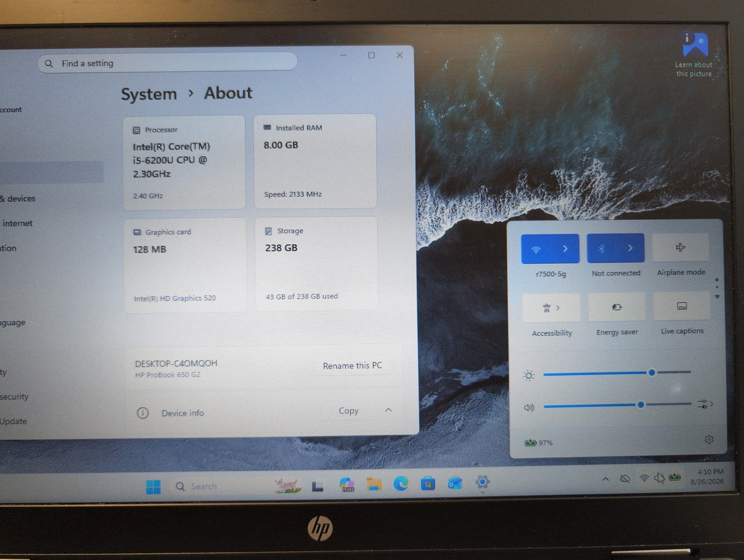
Task: Click the dog search highlight icon
Action: tap(288, 485)
